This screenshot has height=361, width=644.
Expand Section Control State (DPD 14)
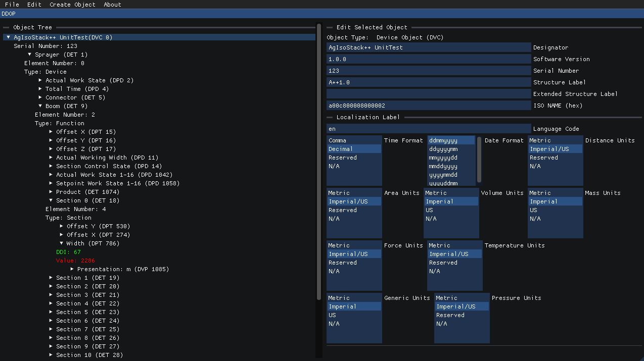tap(51, 166)
